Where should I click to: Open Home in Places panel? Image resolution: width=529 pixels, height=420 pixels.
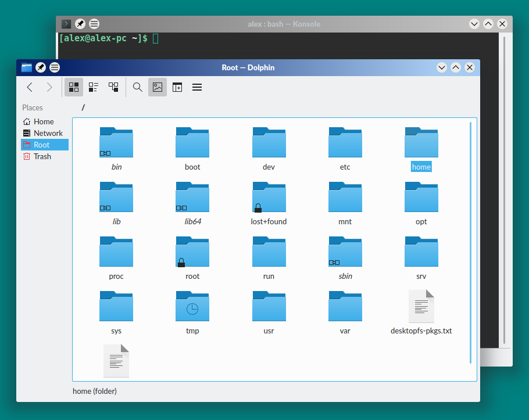45,121
